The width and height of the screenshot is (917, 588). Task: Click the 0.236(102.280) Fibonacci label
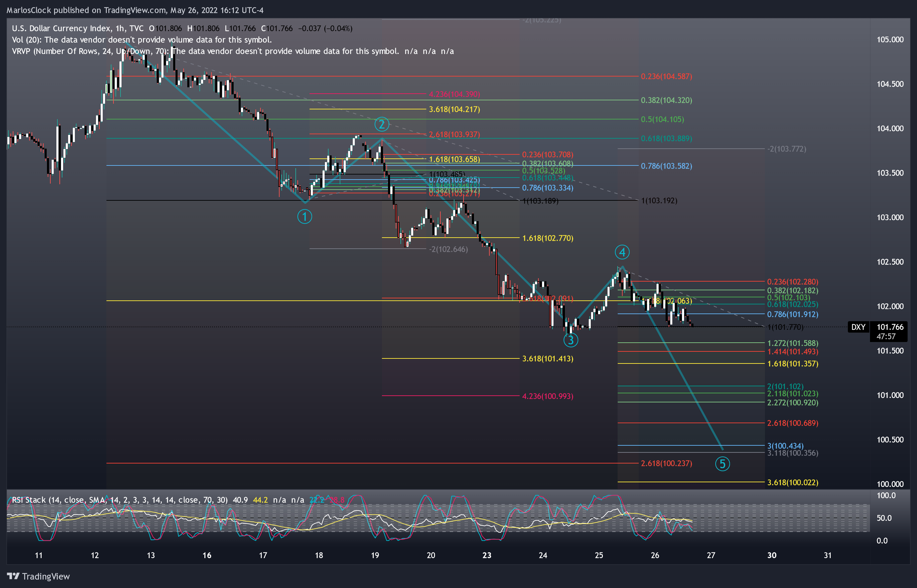(792, 281)
